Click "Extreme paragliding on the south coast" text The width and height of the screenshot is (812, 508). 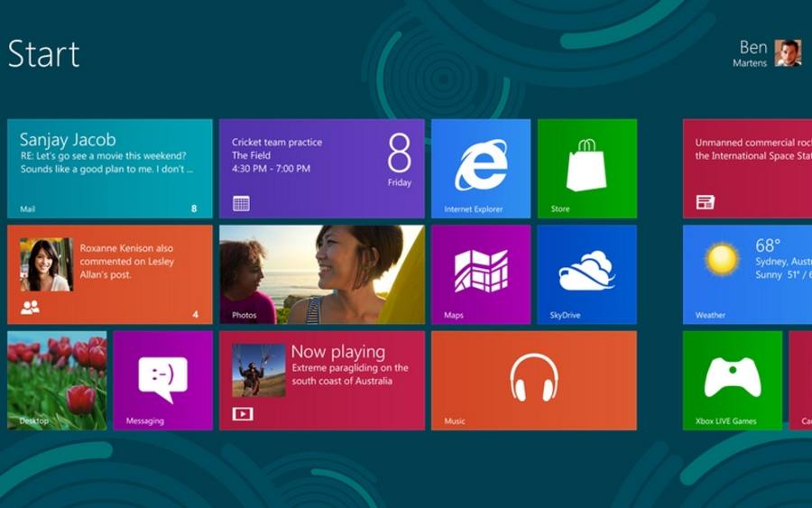click(x=349, y=374)
